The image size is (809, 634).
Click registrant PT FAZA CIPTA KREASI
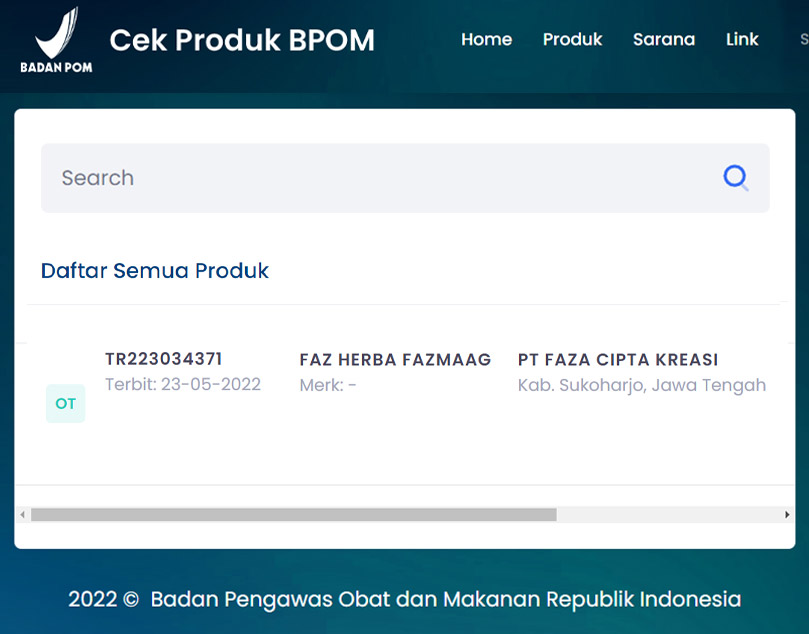point(618,360)
